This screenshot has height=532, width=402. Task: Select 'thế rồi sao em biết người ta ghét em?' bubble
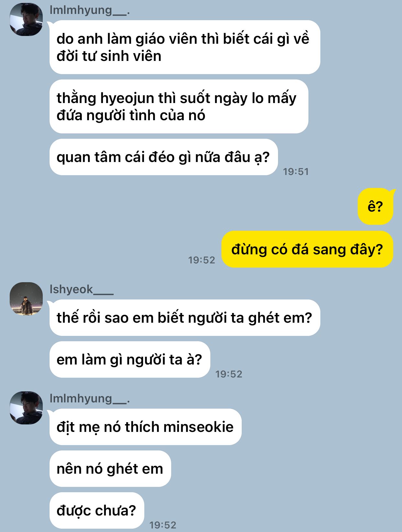(x=185, y=318)
